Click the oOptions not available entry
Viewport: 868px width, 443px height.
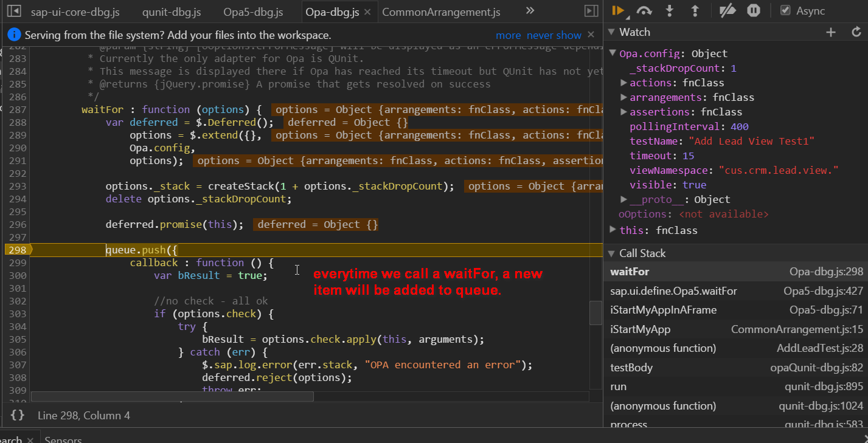pyautogui.click(x=693, y=214)
